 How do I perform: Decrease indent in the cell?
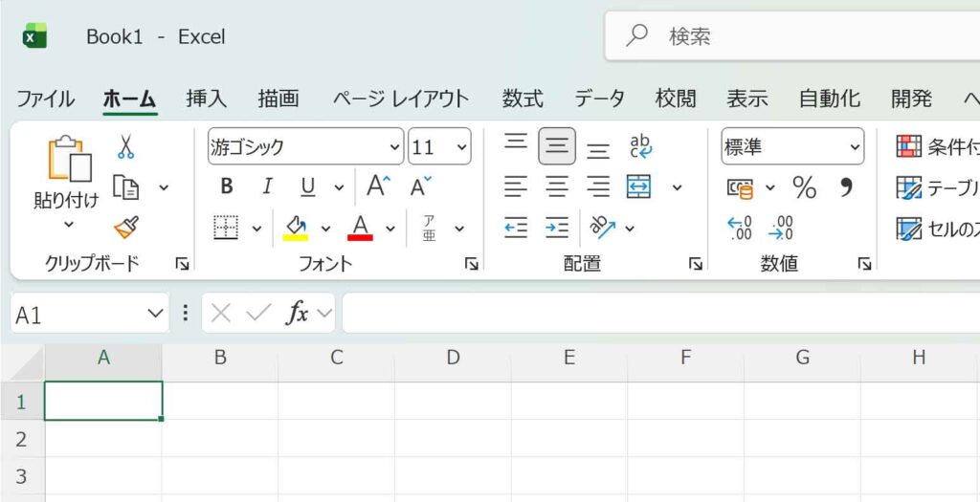[516, 228]
